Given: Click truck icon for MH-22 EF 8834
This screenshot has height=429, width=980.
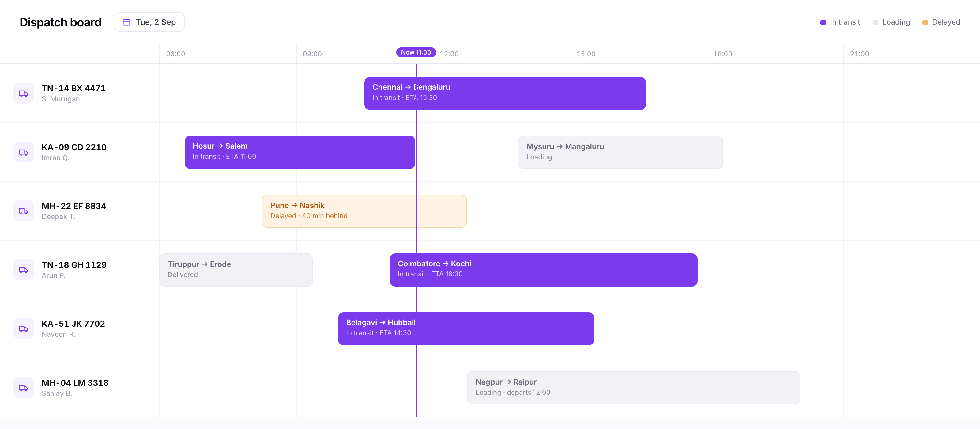Looking at the screenshot, I should [24, 211].
